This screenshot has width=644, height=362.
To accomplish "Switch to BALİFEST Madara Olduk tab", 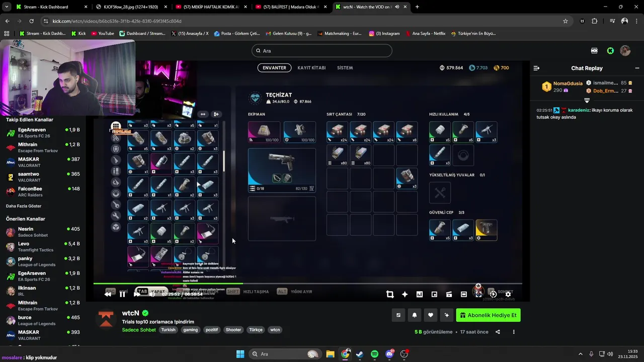I will (291, 7).
